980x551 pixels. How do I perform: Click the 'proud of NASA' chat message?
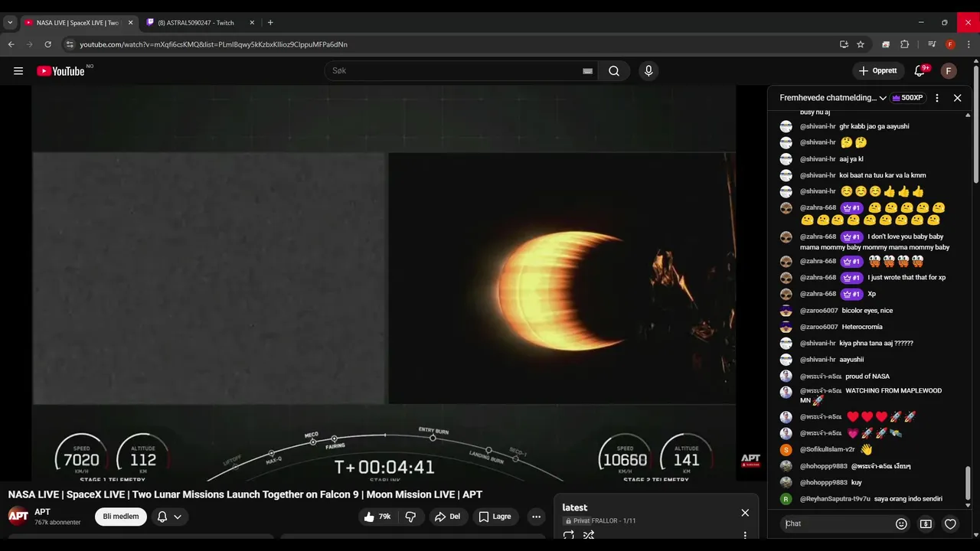coord(867,377)
